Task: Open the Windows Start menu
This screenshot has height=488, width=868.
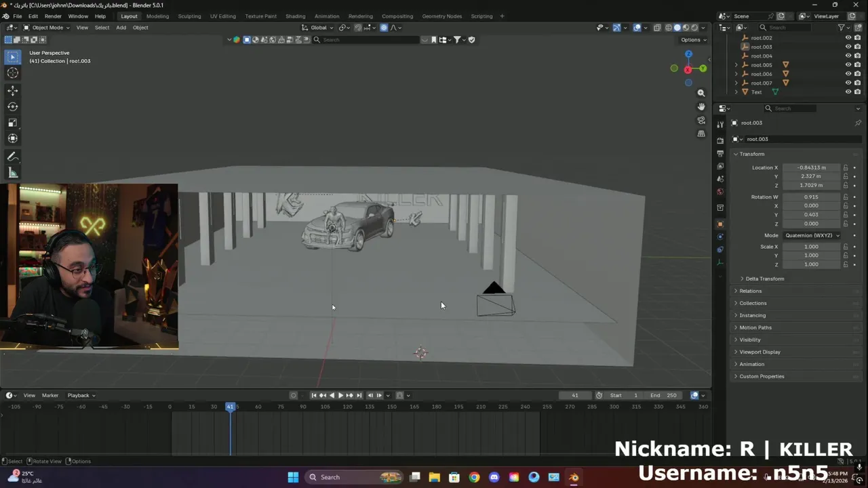Action: [293, 477]
